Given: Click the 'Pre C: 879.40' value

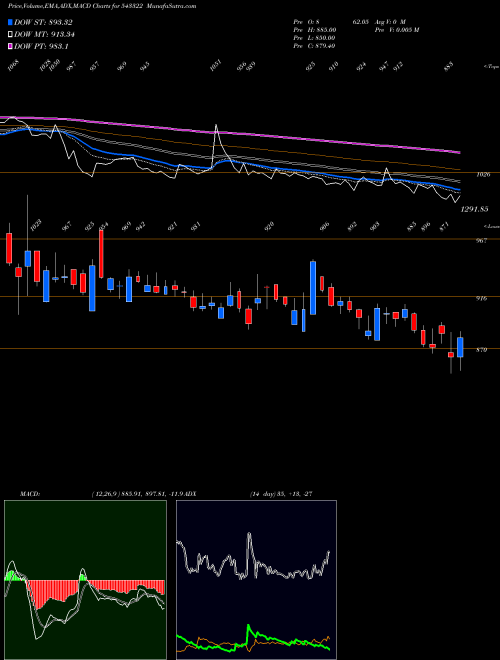Looking at the screenshot, I should tap(314, 46).
